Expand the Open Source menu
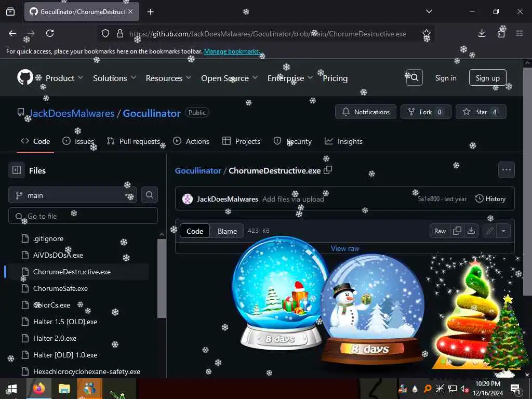The image size is (532, 399). tap(229, 78)
